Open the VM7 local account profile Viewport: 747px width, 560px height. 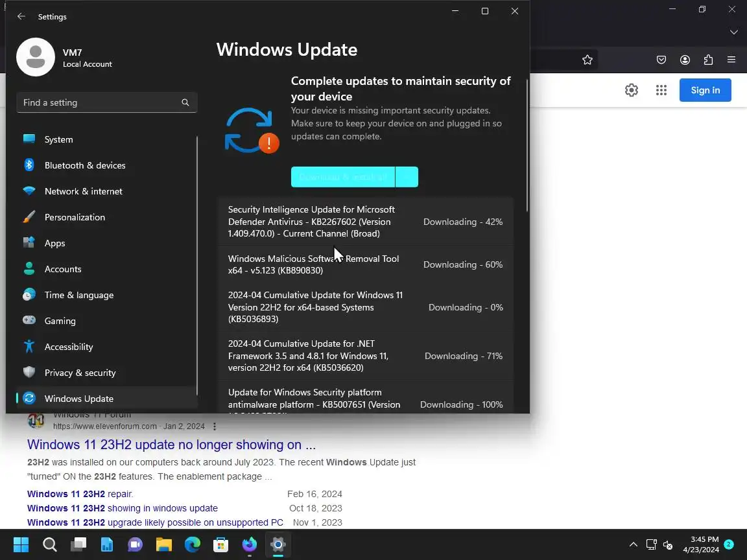(65, 57)
